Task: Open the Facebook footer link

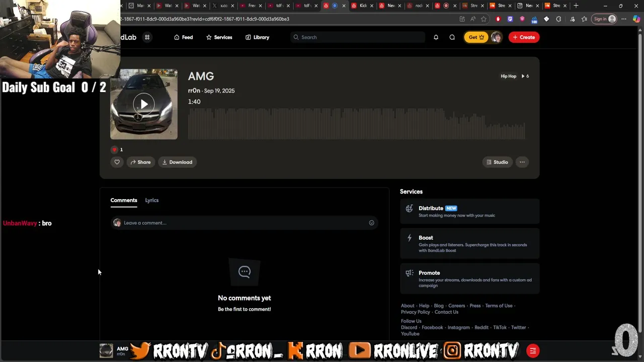Action: click(432, 327)
